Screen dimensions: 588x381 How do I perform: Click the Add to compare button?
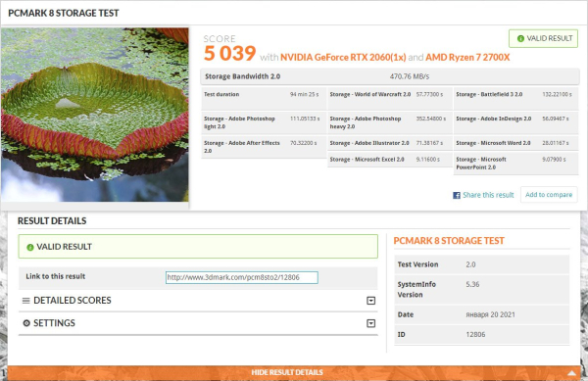pos(549,195)
